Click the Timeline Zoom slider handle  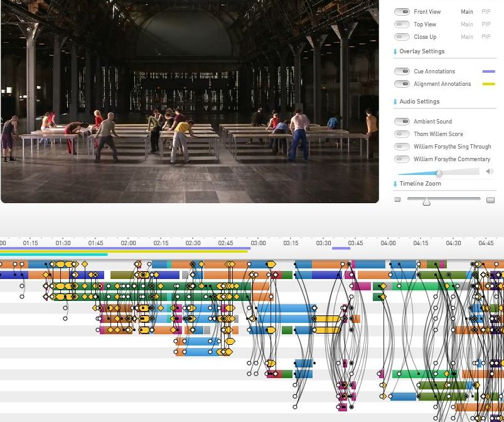(x=426, y=202)
